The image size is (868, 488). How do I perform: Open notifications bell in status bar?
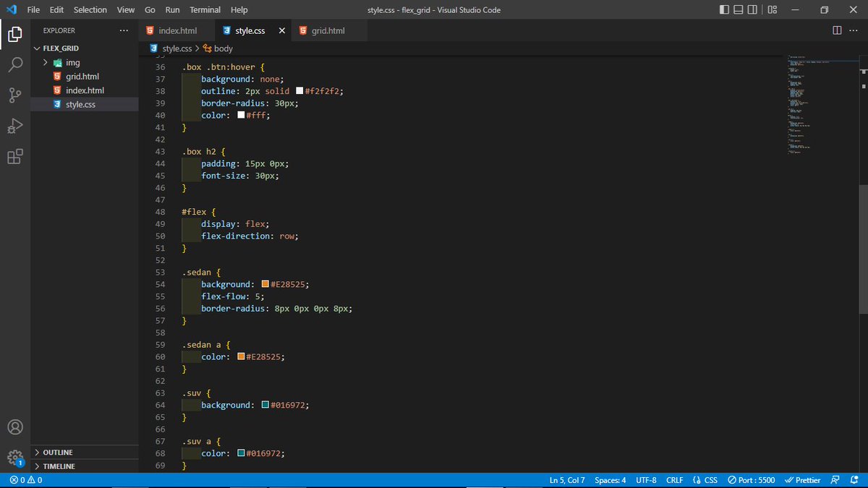[x=855, y=480]
